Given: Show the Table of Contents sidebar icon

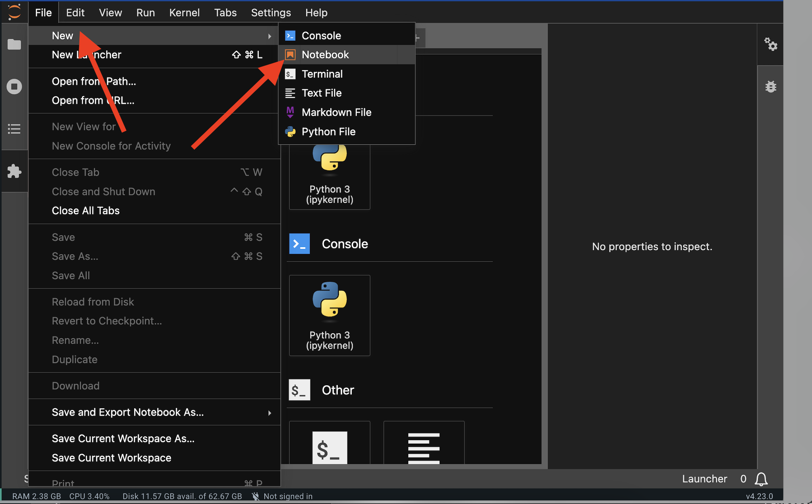Looking at the screenshot, I should [14, 129].
